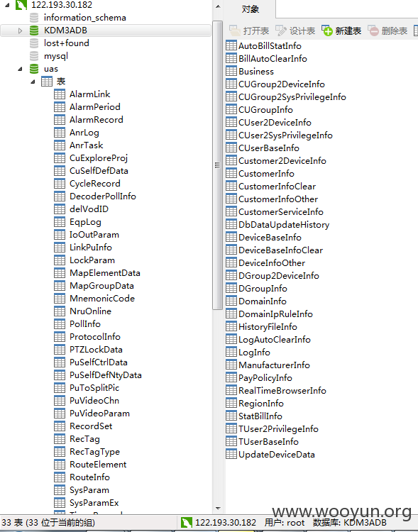Click the uas database icon

[x=34, y=69]
